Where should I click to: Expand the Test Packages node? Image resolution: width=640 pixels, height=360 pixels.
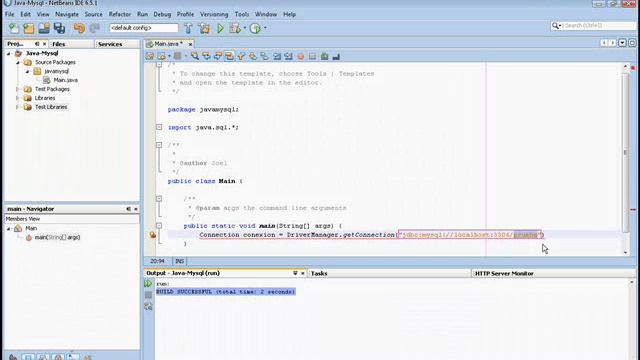point(18,89)
